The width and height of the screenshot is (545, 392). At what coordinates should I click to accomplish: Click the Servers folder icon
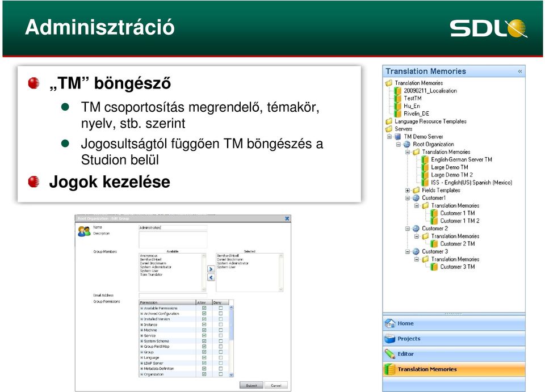click(389, 129)
